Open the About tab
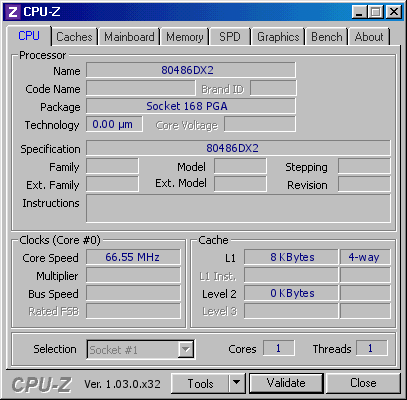 [369, 37]
